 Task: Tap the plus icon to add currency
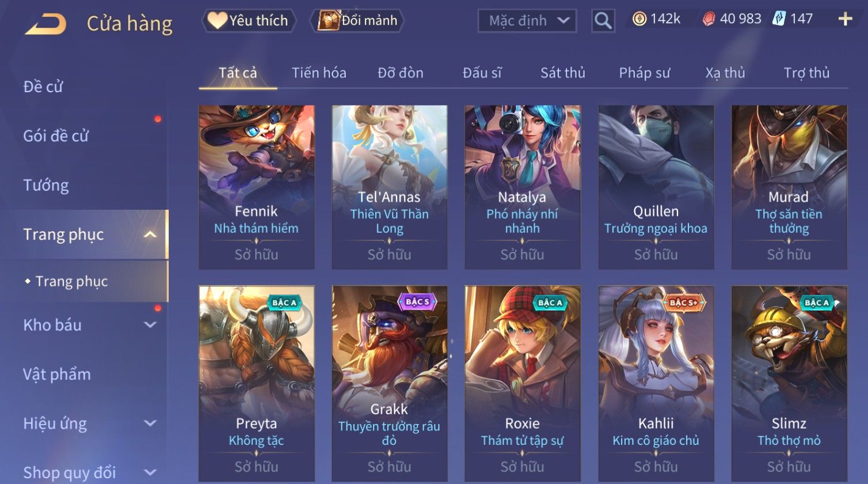[x=845, y=20]
